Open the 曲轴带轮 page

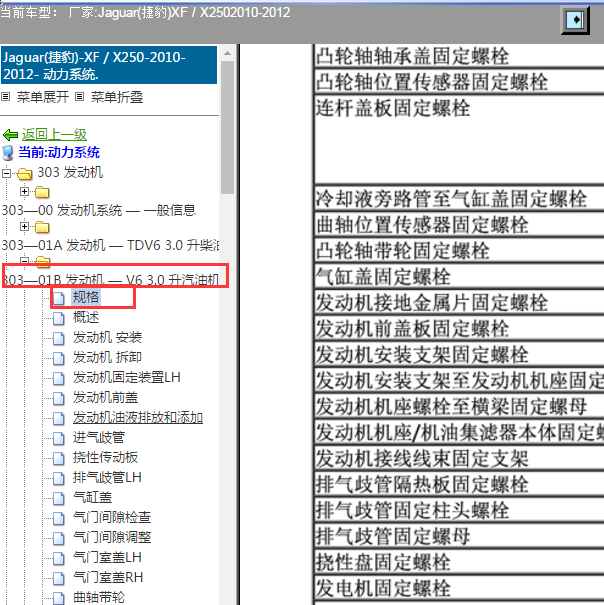point(99,597)
